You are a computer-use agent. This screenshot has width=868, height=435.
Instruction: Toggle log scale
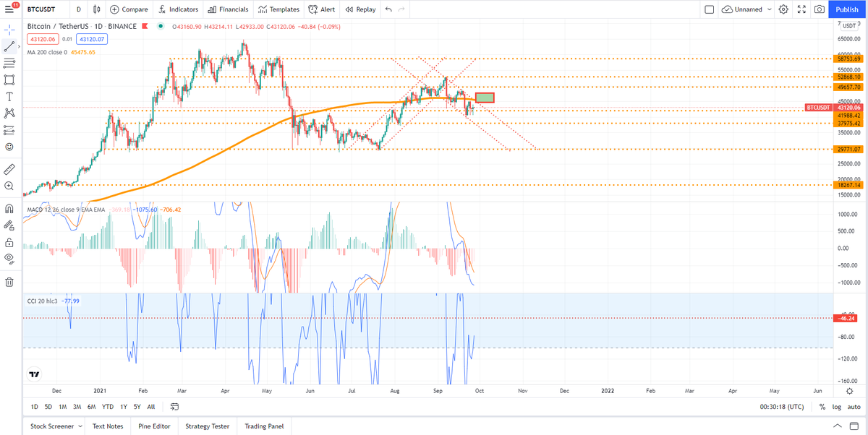pyautogui.click(x=836, y=407)
